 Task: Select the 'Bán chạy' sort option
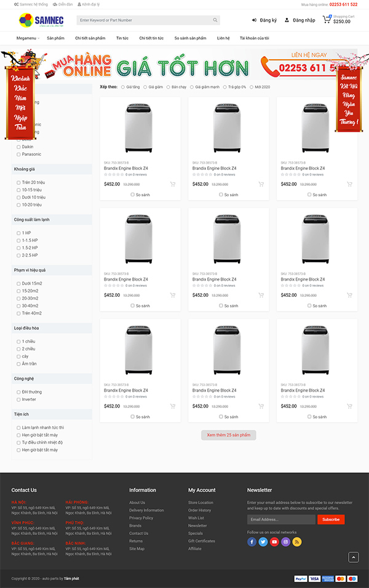pyautogui.click(x=168, y=87)
